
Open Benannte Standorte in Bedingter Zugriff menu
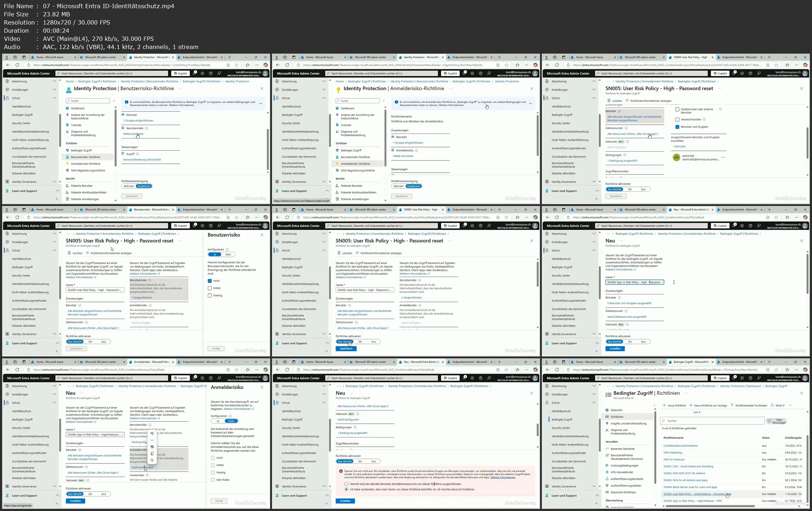[x=622, y=449]
